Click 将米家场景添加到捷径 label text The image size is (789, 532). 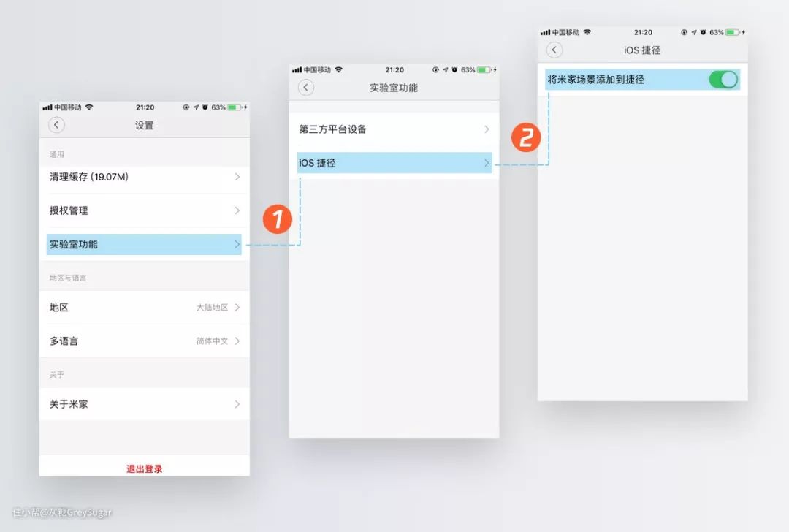click(x=595, y=80)
